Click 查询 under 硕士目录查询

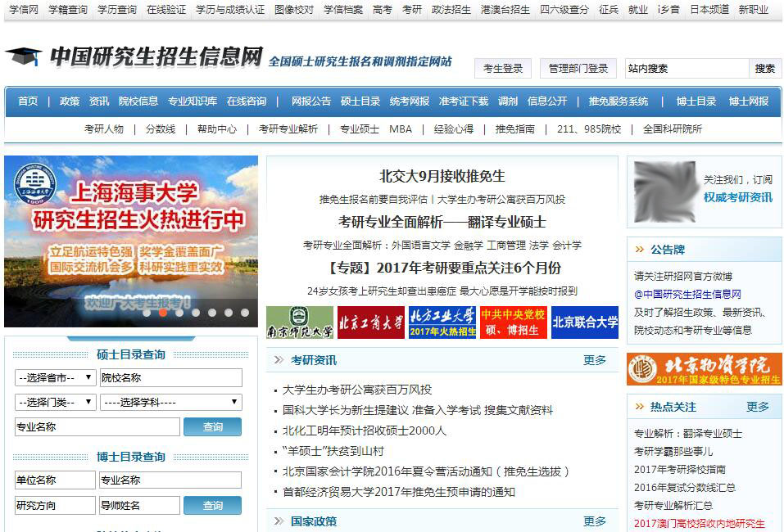[213, 426]
